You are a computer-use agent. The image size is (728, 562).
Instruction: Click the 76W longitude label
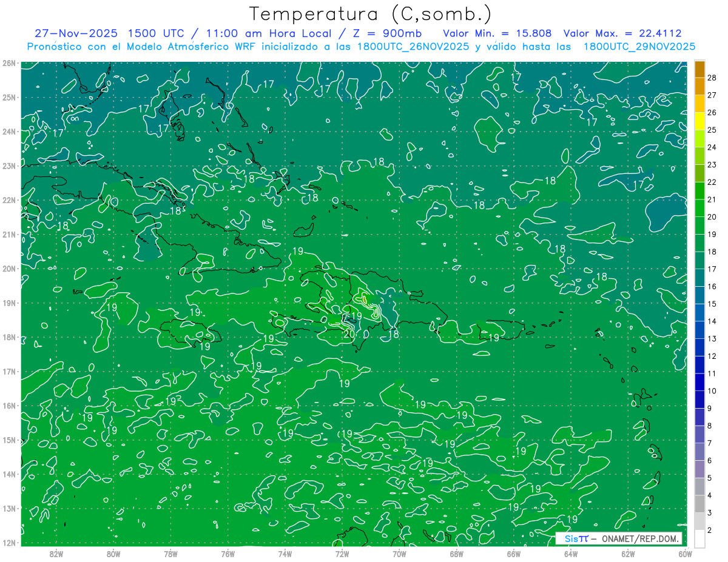(227, 554)
